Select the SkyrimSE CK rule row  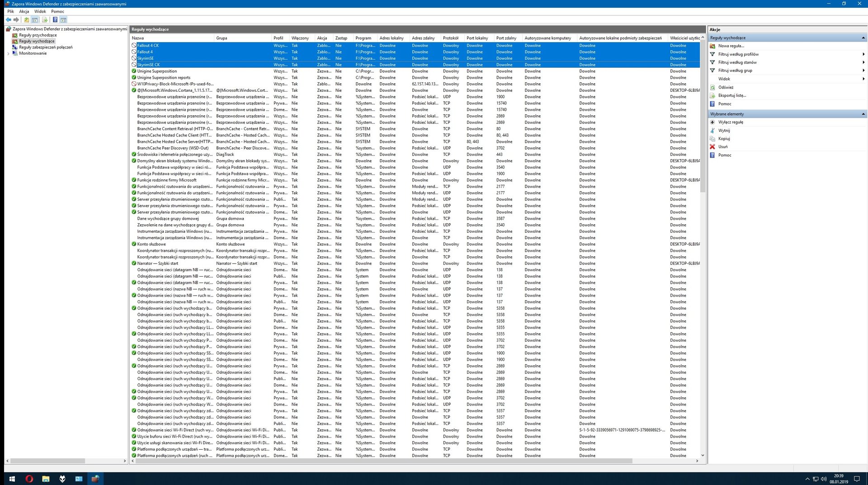coord(415,65)
